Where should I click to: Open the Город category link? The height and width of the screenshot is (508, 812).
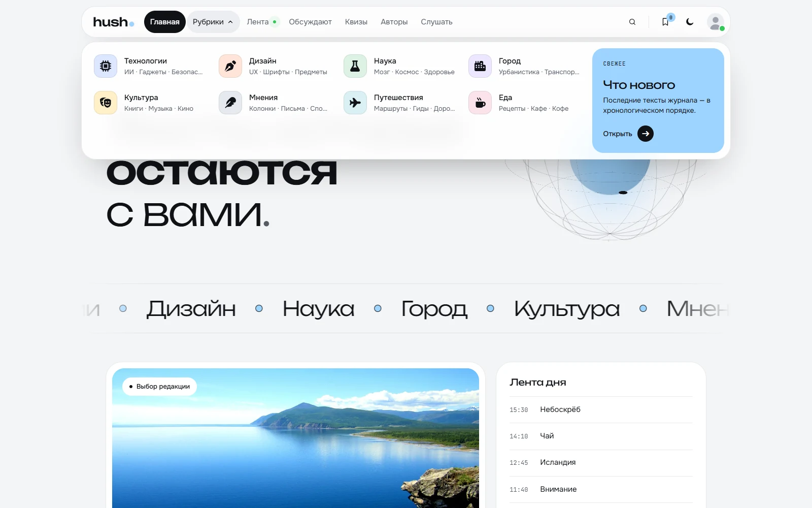(x=524, y=66)
